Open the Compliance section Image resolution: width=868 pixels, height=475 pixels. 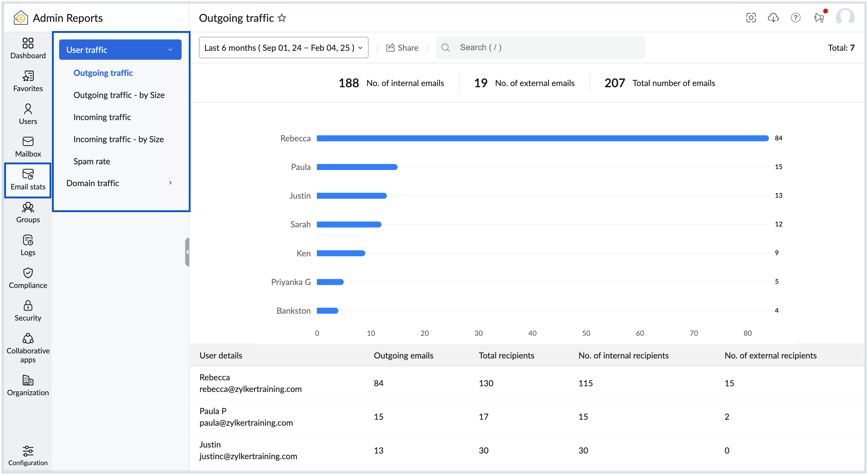(28, 278)
